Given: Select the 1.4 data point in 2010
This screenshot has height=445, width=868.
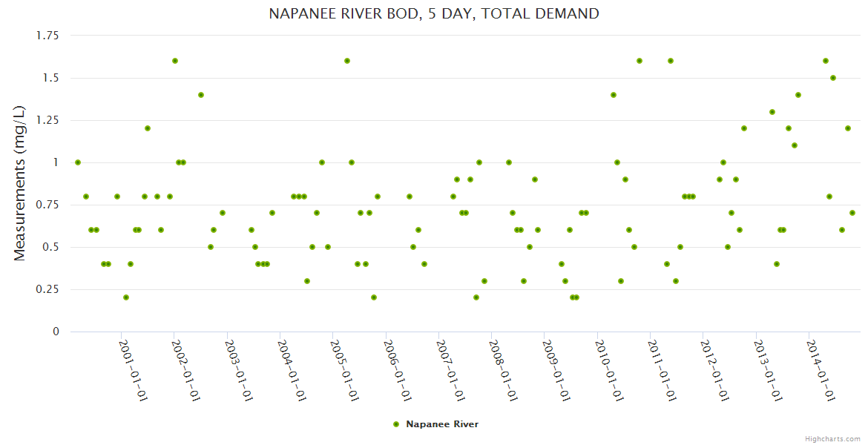Looking at the screenshot, I should click(614, 95).
